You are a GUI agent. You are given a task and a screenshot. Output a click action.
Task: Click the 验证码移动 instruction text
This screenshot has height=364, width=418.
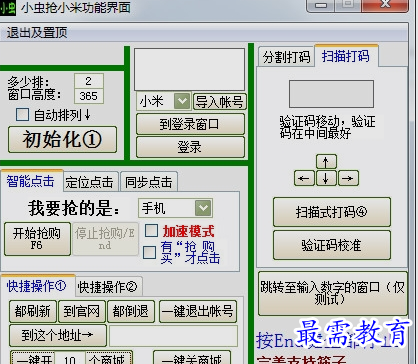click(x=327, y=127)
